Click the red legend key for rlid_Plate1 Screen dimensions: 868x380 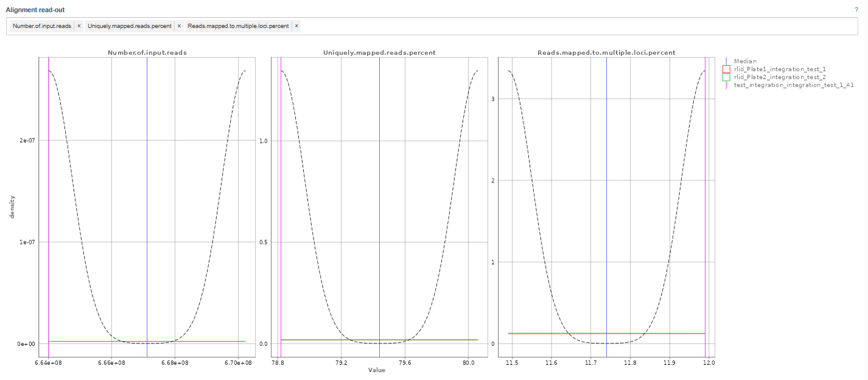pos(726,70)
